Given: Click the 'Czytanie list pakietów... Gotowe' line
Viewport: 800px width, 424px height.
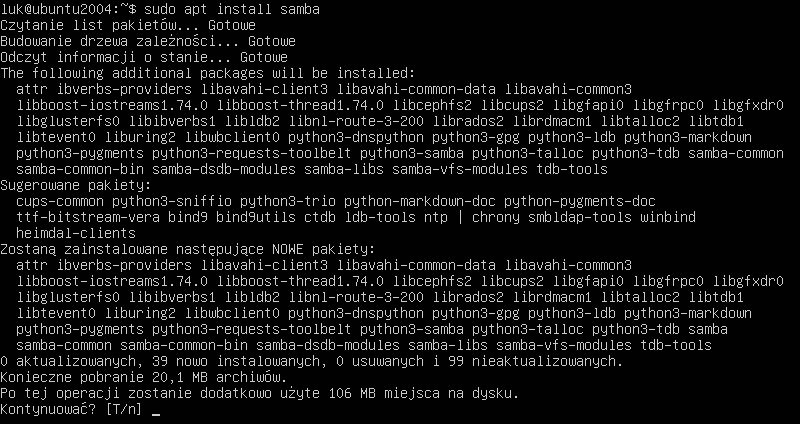Looking at the screenshot, I should click(x=128, y=25).
